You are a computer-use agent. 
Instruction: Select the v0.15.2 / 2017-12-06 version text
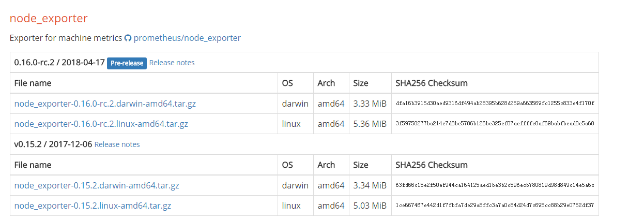(53, 144)
